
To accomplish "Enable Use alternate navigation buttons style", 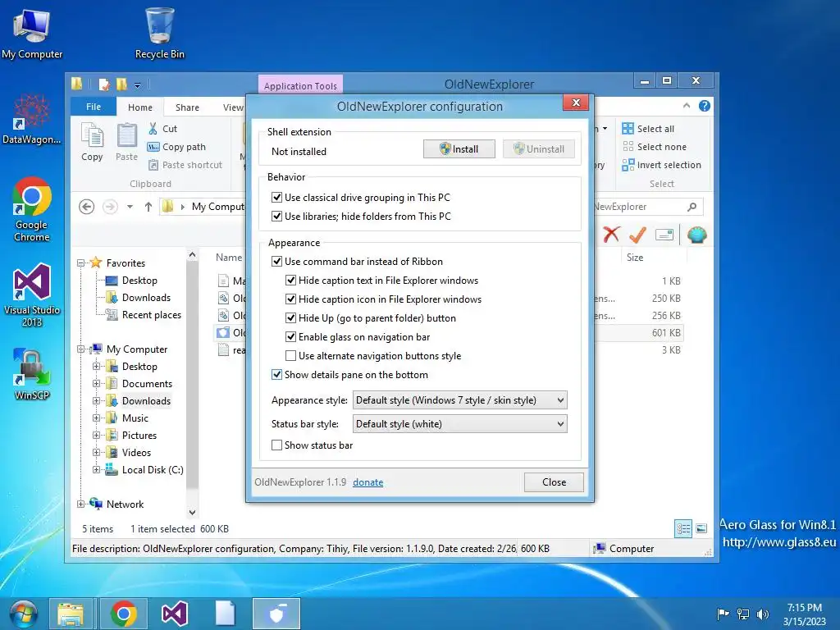I will click(x=290, y=356).
